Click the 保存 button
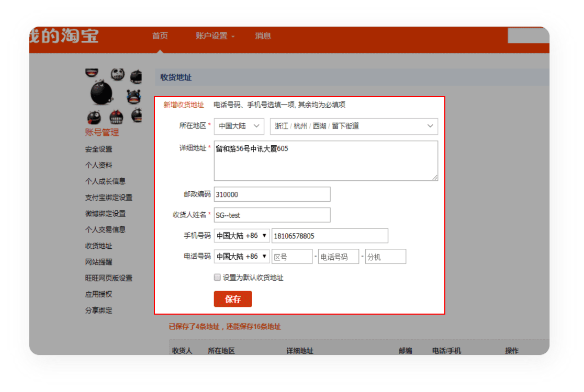This screenshot has height=392, width=584. point(233,299)
